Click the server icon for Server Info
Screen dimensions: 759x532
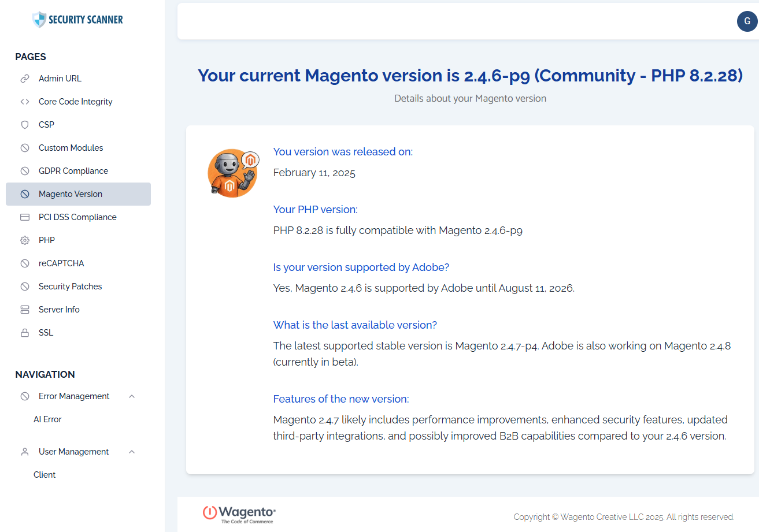(x=25, y=310)
